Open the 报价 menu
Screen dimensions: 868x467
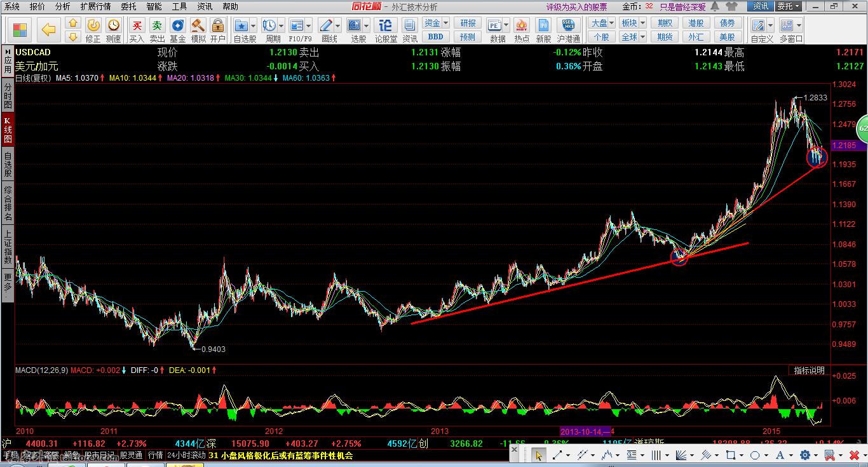click(37, 6)
